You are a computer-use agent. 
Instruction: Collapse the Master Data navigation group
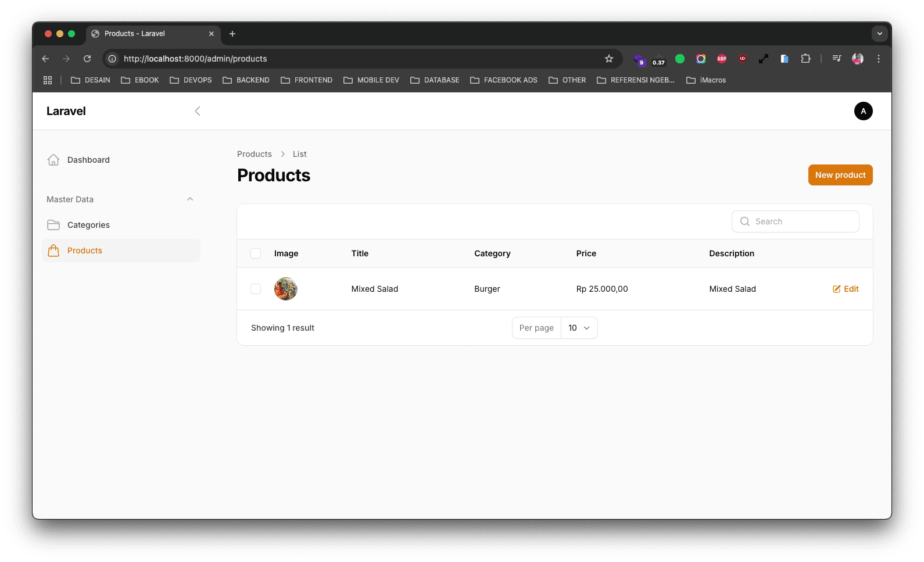[190, 199]
